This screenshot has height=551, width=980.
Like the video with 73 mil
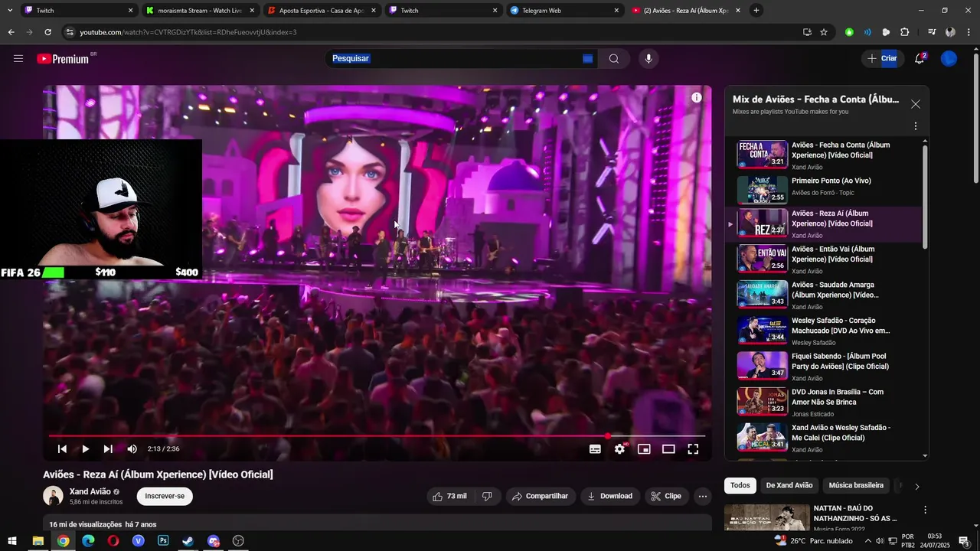click(449, 497)
